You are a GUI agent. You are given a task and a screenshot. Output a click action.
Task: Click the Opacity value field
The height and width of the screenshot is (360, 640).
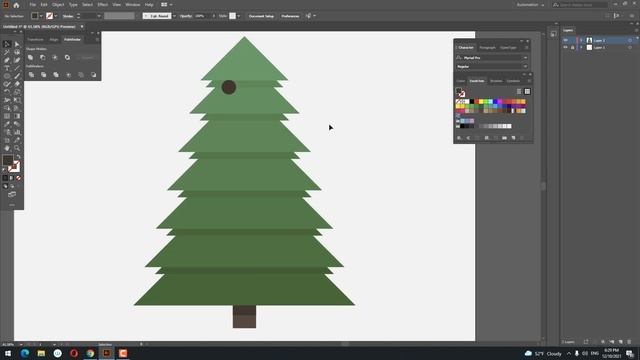(x=202, y=16)
